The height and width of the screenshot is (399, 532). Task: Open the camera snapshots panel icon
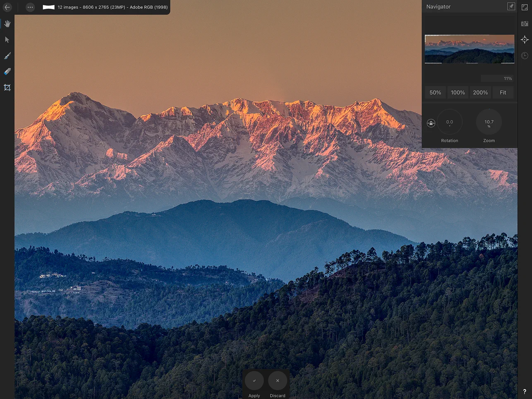point(525,24)
